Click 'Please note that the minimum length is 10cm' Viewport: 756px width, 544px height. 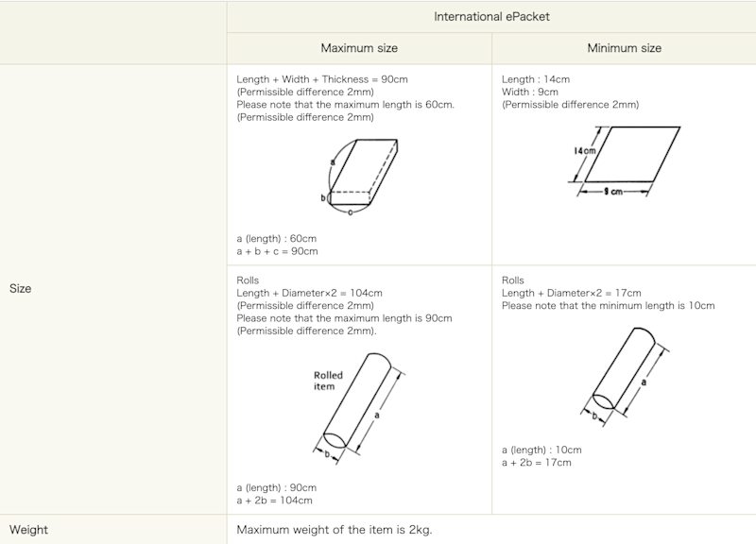point(608,305)
